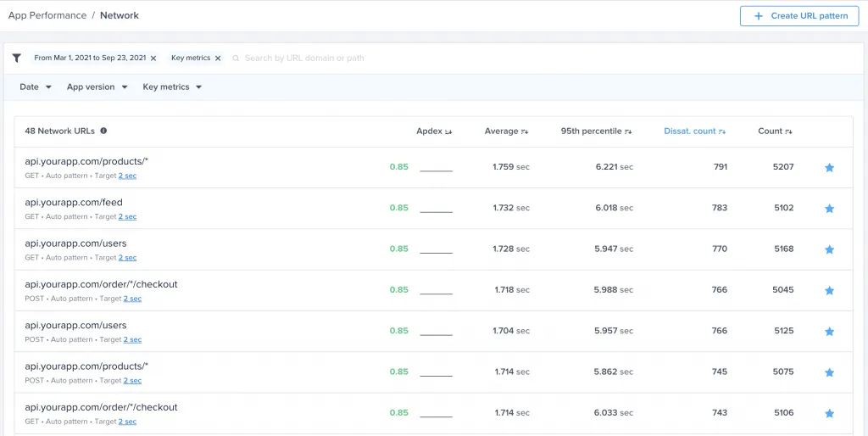Toggle star for GET api.yourapp.com/products/* row
This screenshot has height=436, width=868.
[x=829, y=168]
